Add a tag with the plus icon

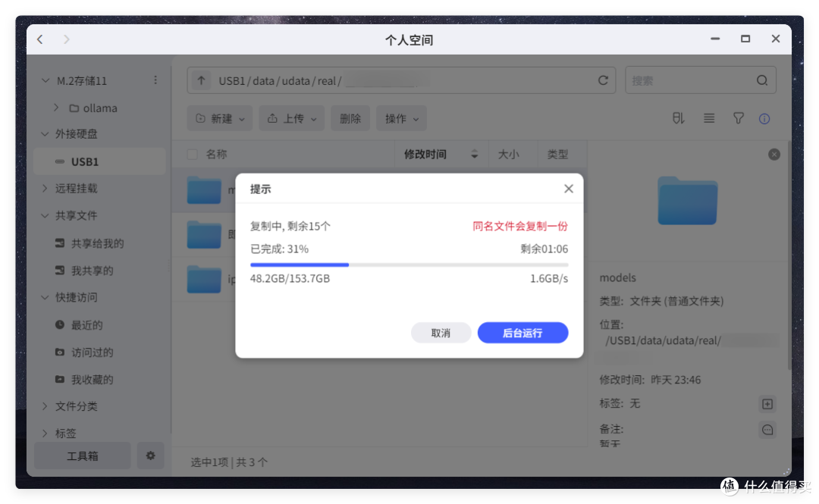(x=767, y=404)
